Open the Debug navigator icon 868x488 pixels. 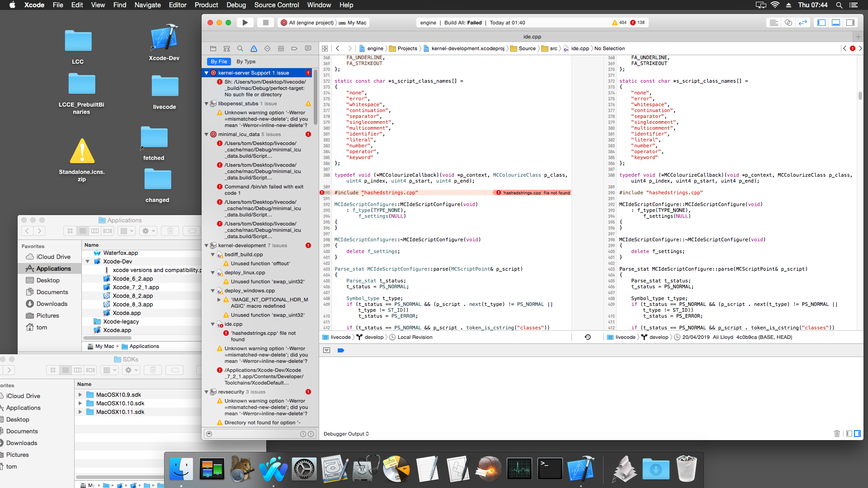(281, 48)
